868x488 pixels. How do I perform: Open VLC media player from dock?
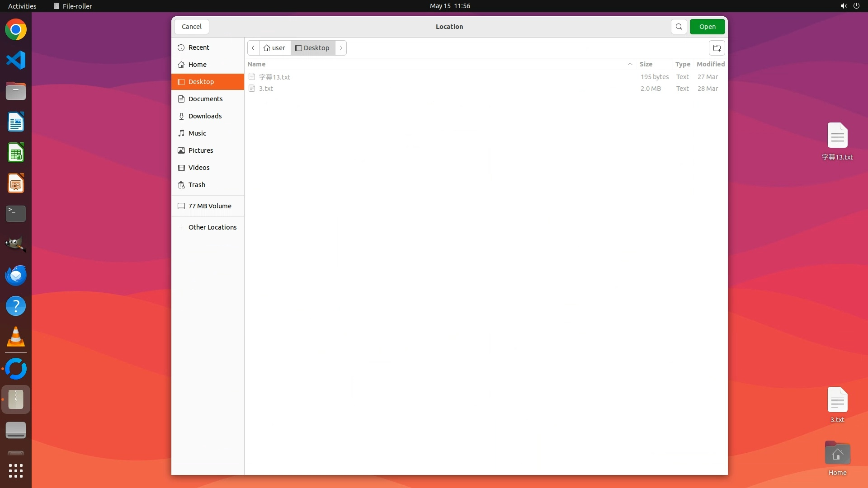(16, 337)
